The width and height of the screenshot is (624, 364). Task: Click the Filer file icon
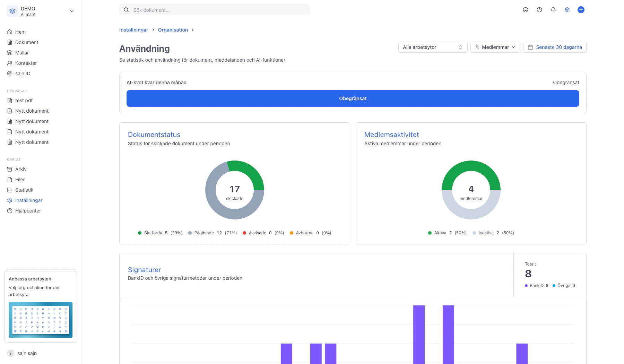click(x=10, y=180)
